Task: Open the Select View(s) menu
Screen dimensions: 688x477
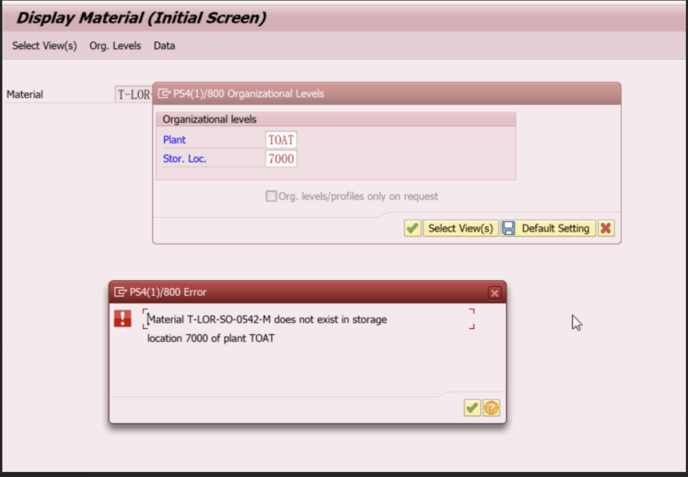Action: [44, 46]
